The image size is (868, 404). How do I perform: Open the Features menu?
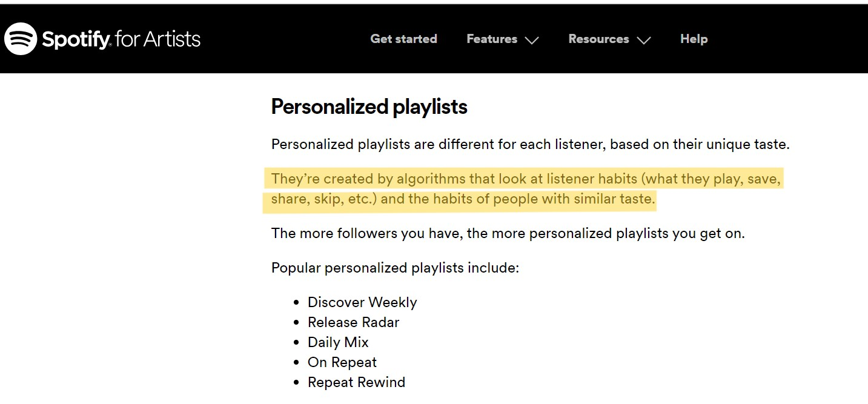click(491, 39)
